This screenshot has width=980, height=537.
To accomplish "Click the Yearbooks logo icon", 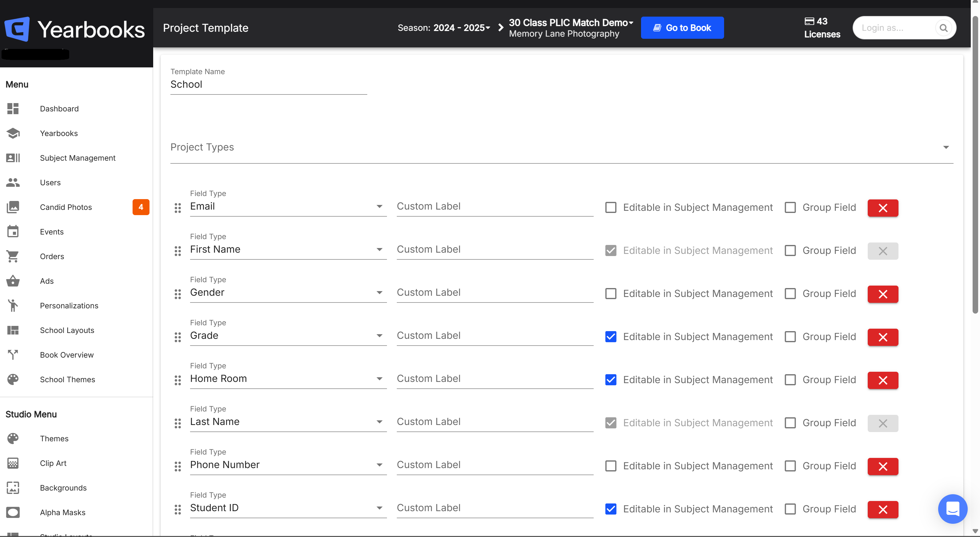I will pyautogui.click(x=17, y=29).
